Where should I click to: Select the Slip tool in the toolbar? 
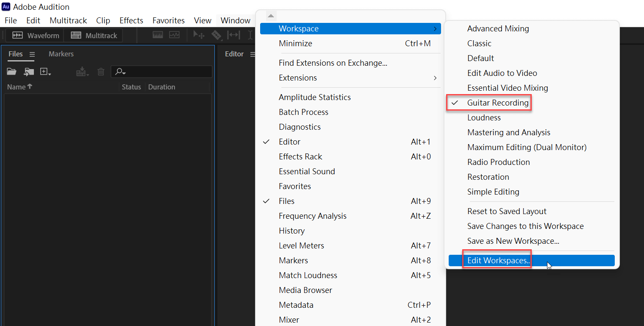click(x=233, y=35)
